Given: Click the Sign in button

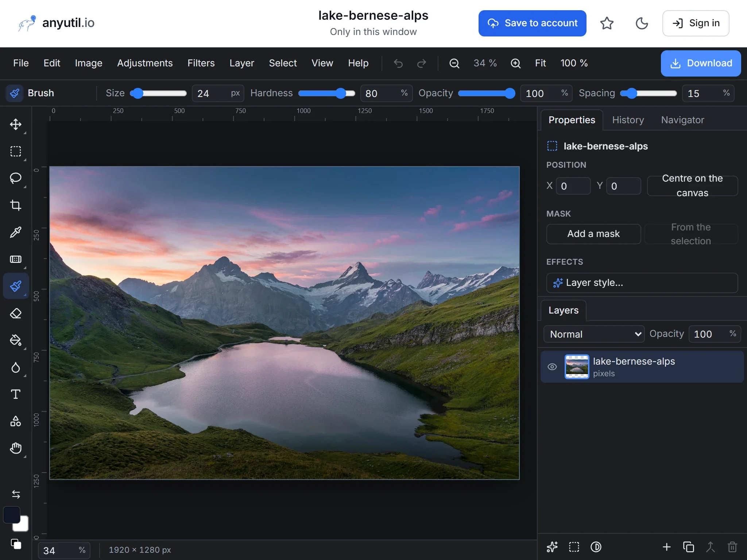Looking at the screenshot, I should click(x=696, y=23).
